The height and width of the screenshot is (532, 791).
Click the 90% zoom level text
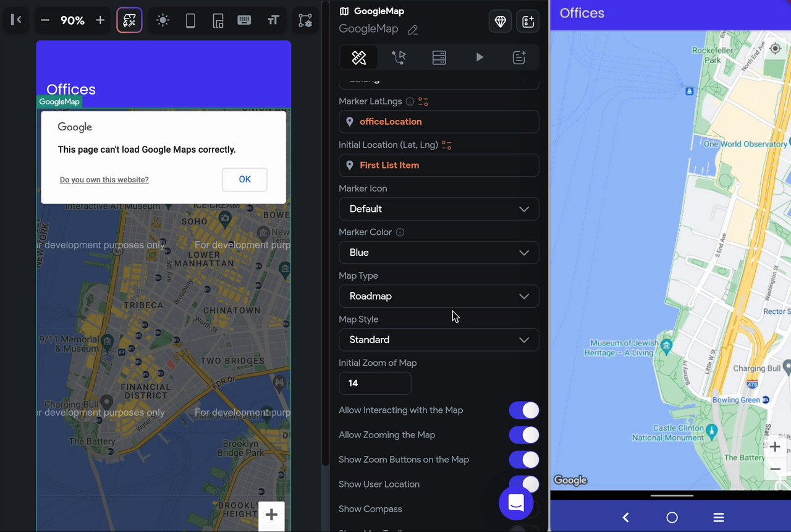[72, 20]
